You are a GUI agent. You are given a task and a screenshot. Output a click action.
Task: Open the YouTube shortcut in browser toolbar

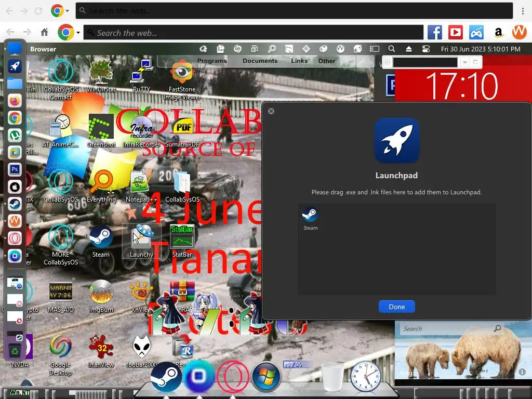tap(456, 33)
